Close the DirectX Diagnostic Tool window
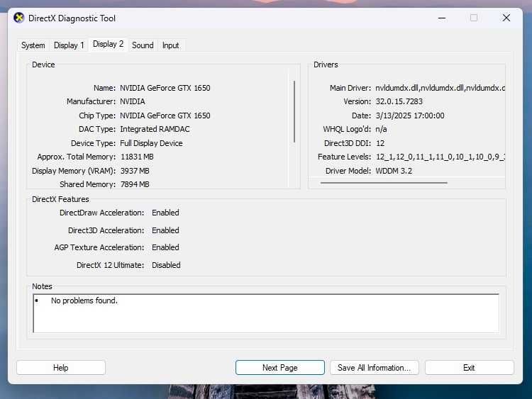532x399 pixels. point(506,18)
